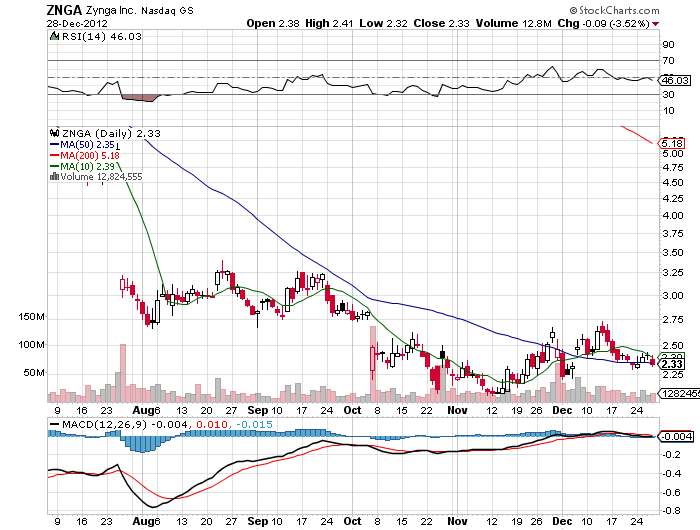The width and height of the screenshot is (700, 530).
Task: Click the MA(200) 5.18 legend entry
Action: coord(85,155)
